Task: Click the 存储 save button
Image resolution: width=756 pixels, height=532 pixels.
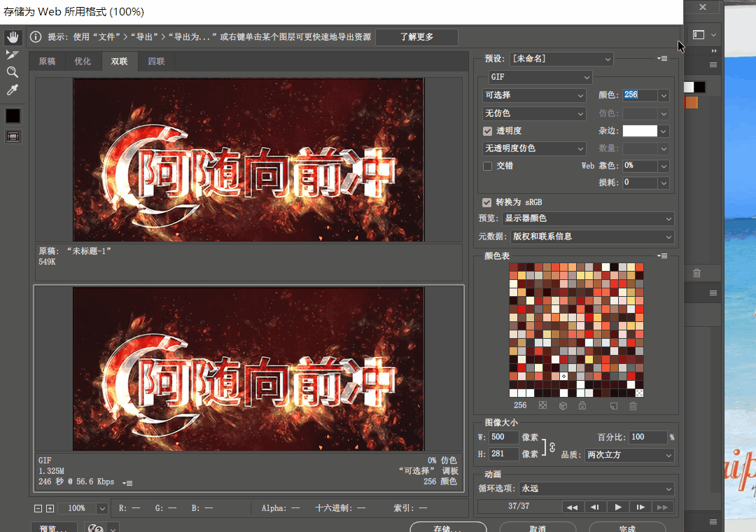Action: click(x=448, y=528)
